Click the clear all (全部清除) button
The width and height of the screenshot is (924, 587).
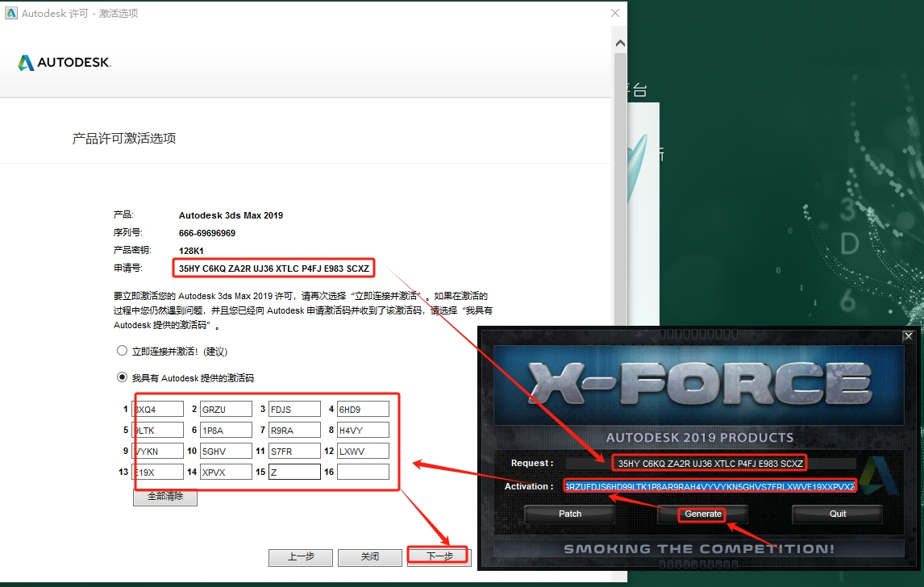click(x=165, y=497)
